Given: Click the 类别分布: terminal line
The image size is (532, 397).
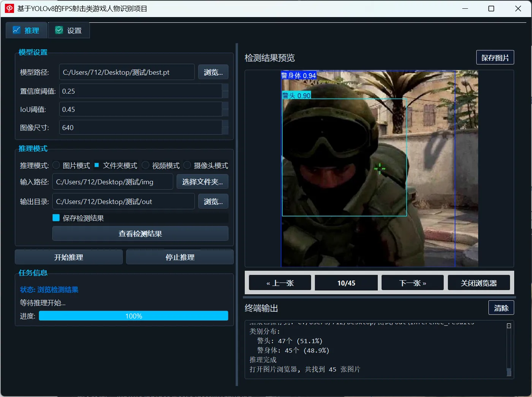Looking at the screenshot, I should point(265,331).
